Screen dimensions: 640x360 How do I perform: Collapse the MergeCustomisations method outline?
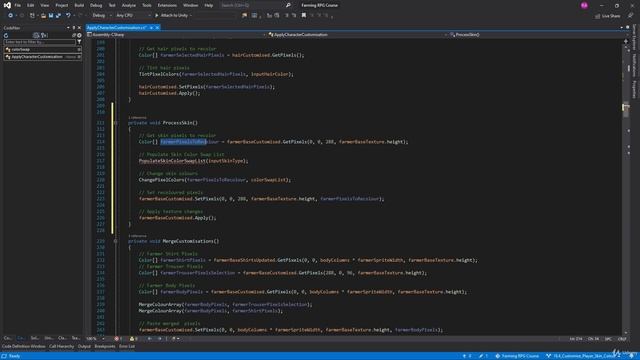tap(116, 241)
